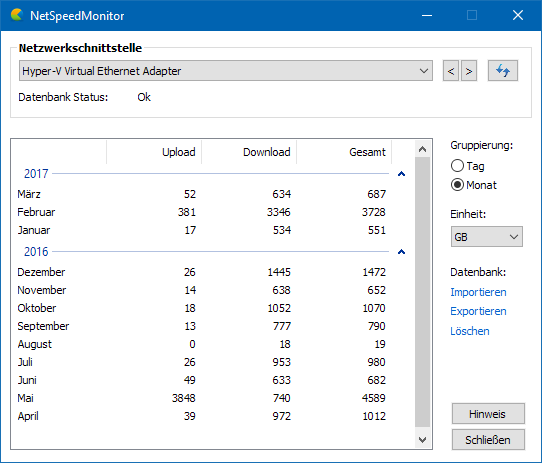
Task: Click the Datenbank Status Ok value
Action: point(144,97)
